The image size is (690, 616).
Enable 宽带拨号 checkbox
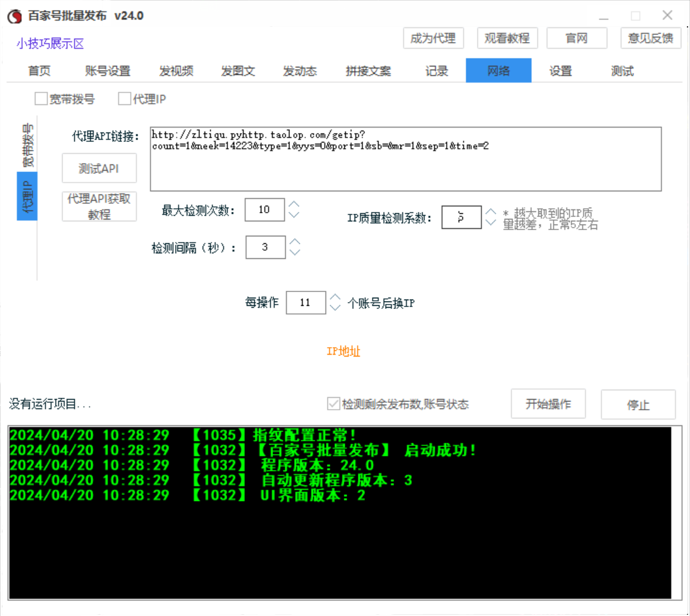pyautogui.click(x=41, y=99)
